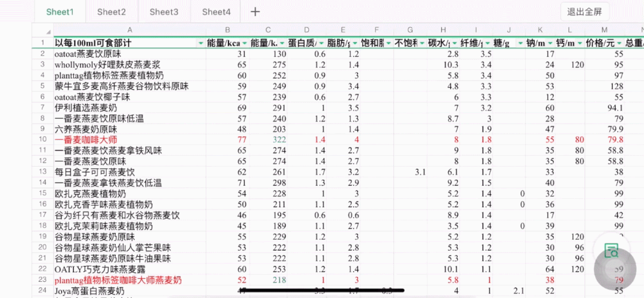644x298 pixels.
Task: Open filter dropdown for 饱和脂 column
Action: point(388,43)
